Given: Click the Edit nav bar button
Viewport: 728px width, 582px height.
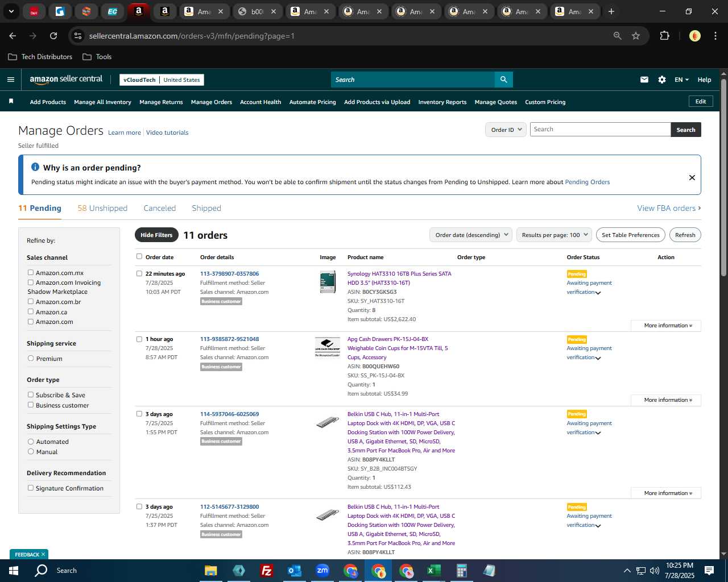Looking at the screenshot, I should pyautogui.click(x=701, y=101).
